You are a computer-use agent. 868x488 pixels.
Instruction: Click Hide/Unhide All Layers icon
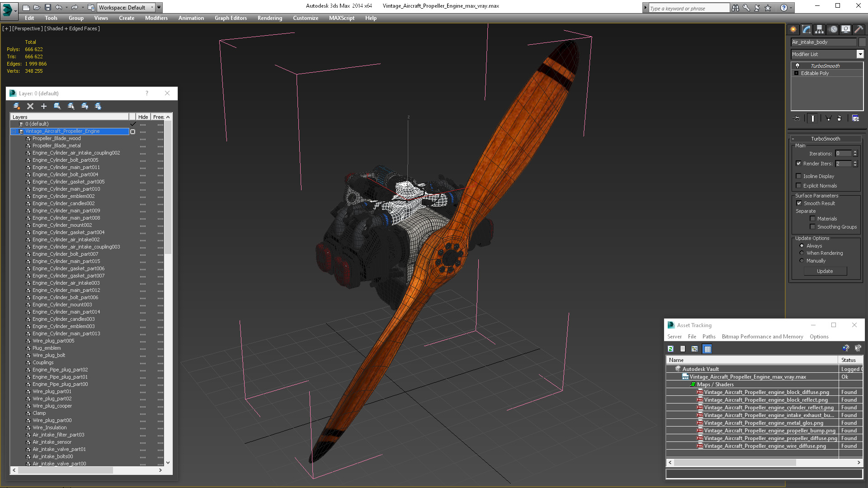(85, 106)
